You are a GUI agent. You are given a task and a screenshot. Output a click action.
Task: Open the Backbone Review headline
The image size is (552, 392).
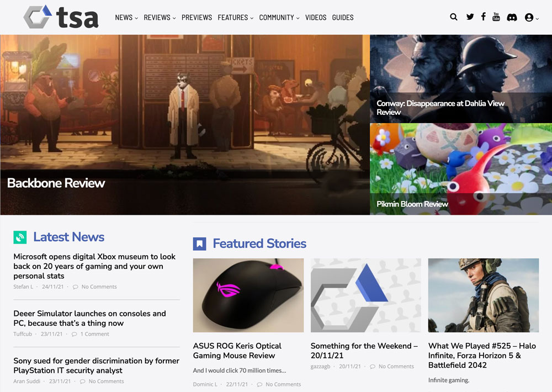56,183
